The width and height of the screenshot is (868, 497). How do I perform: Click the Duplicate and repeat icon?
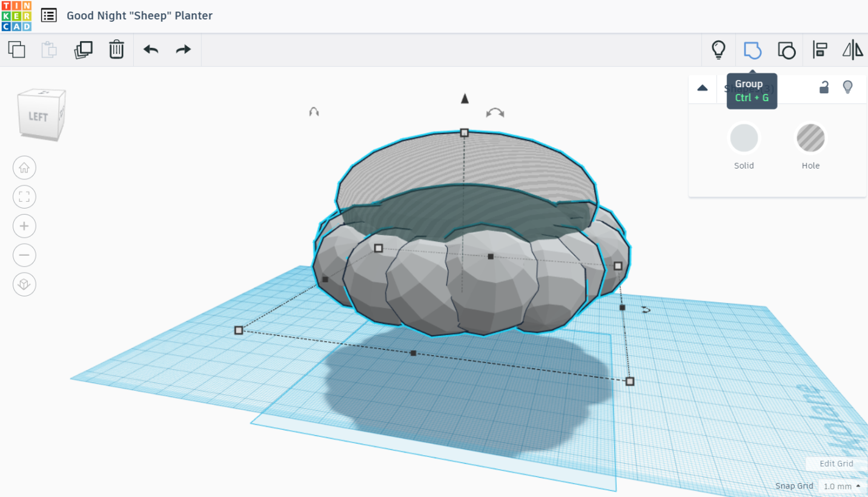(83, 50)
